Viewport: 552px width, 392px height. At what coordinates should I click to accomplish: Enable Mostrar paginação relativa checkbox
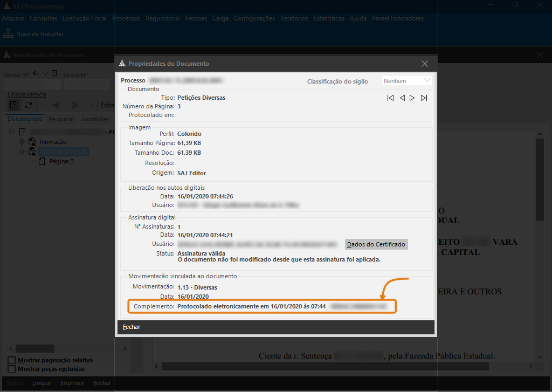point(11,360)
